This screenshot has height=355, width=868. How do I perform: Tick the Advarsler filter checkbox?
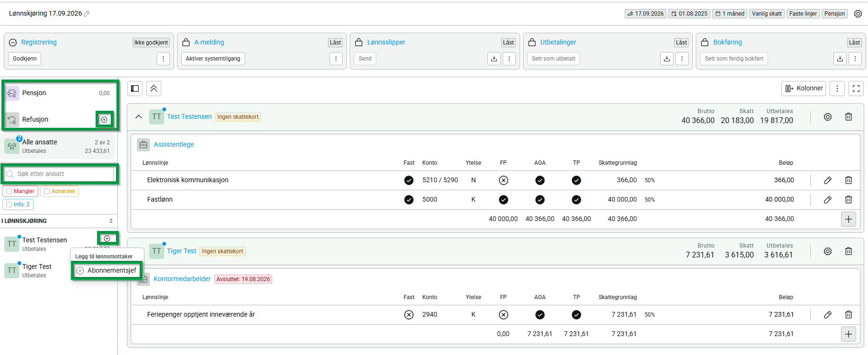pos(47,191)
